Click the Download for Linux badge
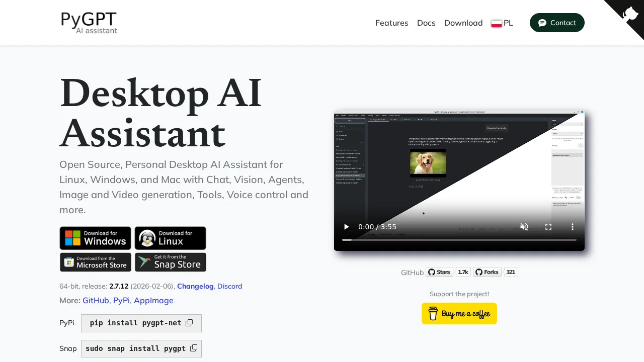The image size is (644, 362). (170, 238)
